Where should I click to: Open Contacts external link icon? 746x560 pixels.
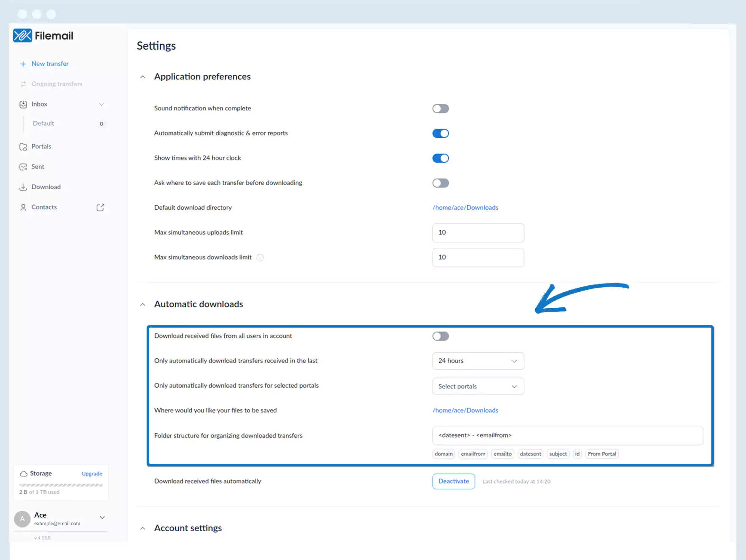click(100, 207)
